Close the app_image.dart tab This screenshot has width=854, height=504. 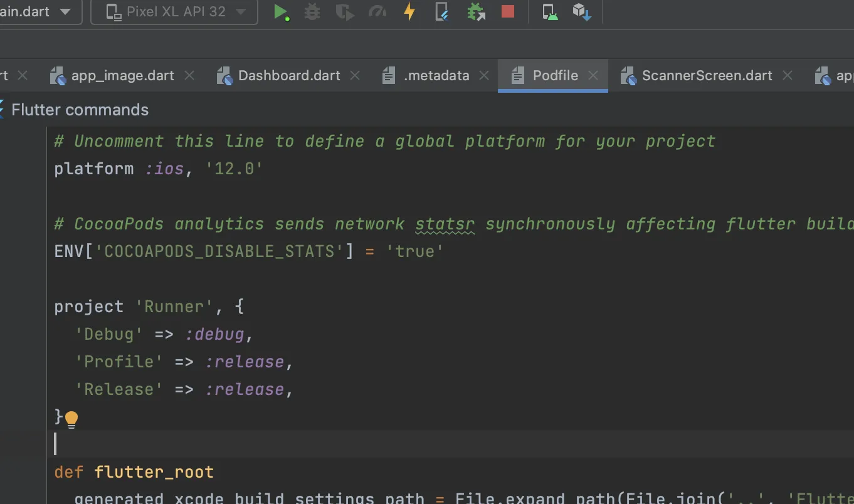pyautogui.click(x=189, y=76)
